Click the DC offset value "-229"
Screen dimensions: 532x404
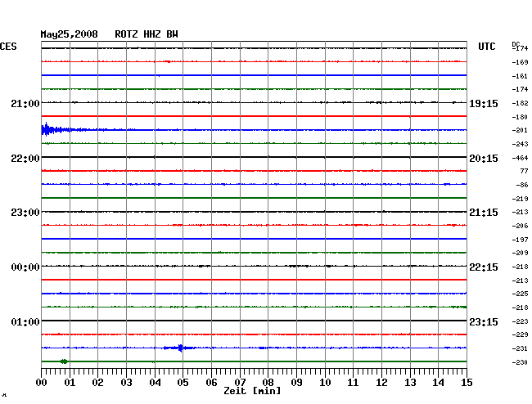pos(520,334)
